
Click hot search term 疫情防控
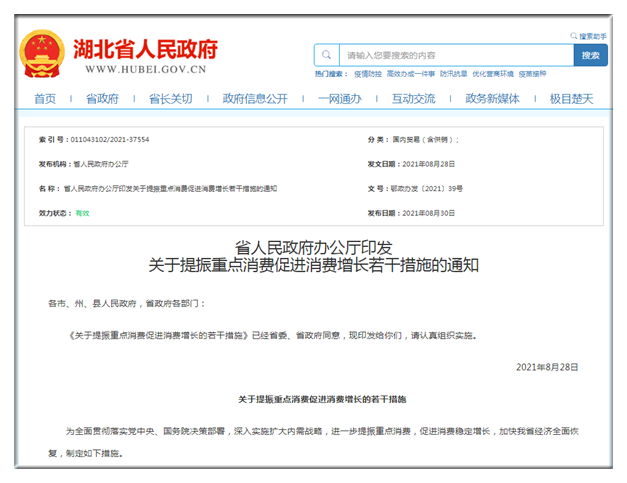(367, 74)
